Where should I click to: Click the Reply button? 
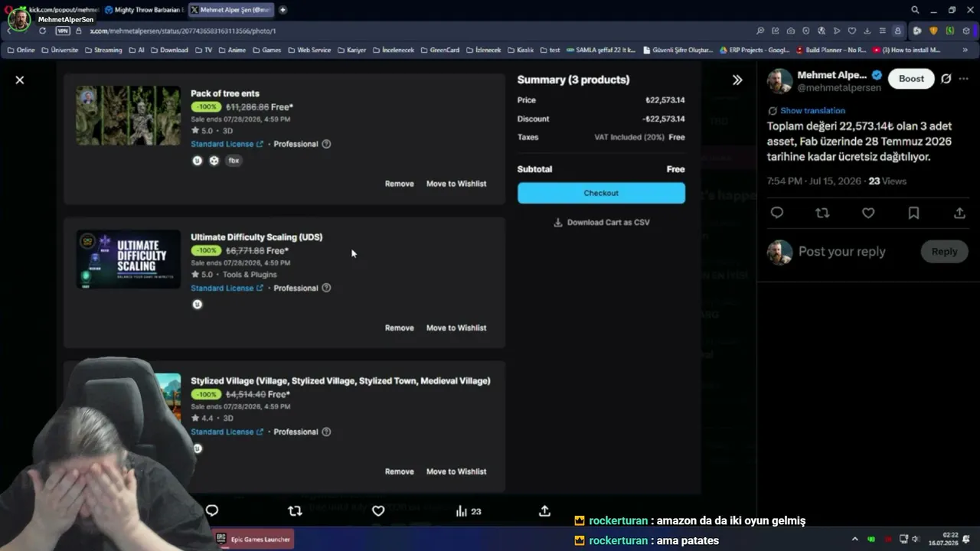[x=944, y=252]
